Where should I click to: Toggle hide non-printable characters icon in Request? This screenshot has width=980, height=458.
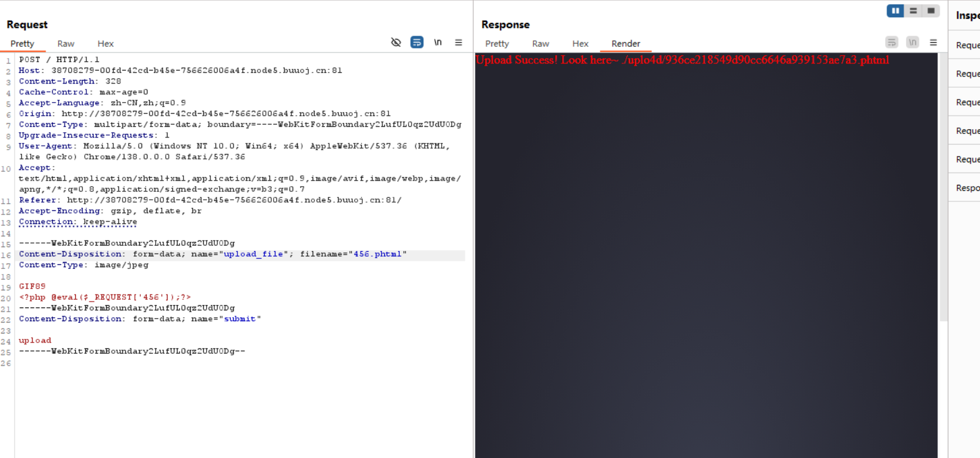click(x=396, y=43)
